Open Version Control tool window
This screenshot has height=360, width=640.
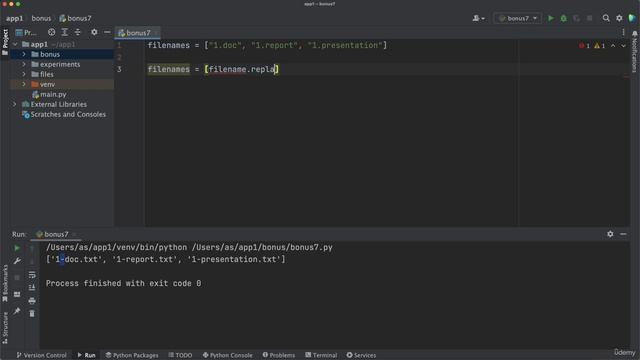click(41, 355)
